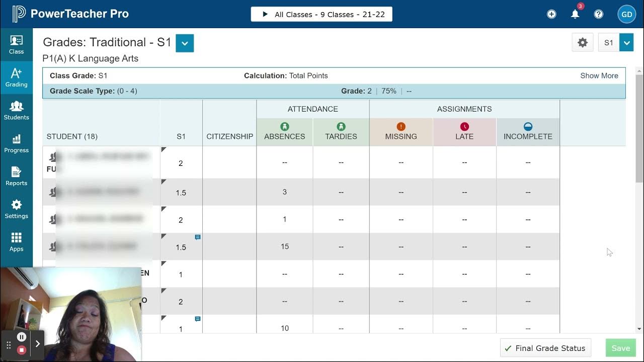
Task: Click the absences value 10
Action: click(x=285, y=328)
